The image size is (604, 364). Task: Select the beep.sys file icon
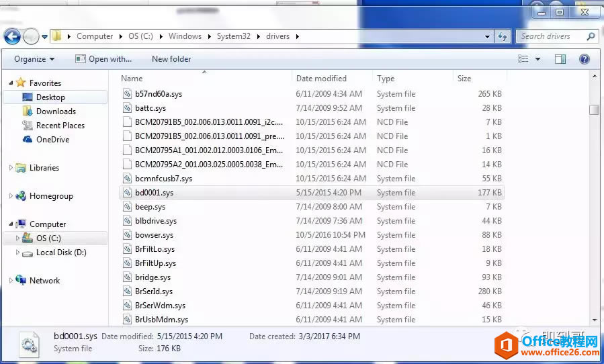pyautogui.click(x=128, y=206)
